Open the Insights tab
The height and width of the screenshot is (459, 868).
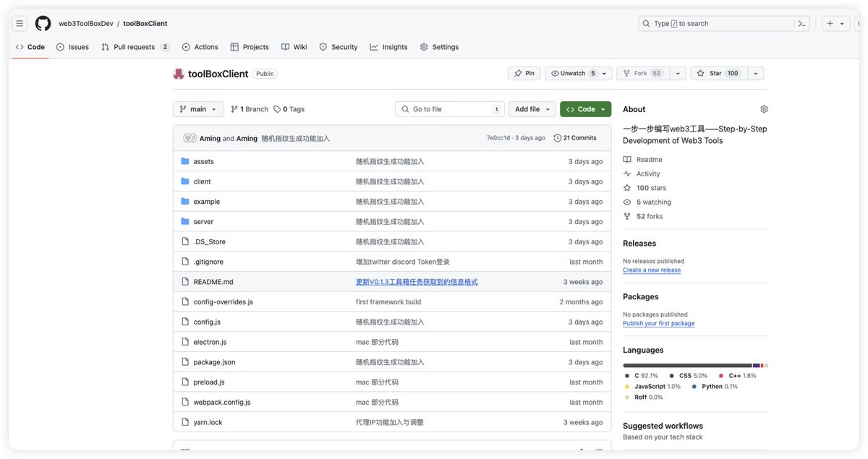point(389,47)
